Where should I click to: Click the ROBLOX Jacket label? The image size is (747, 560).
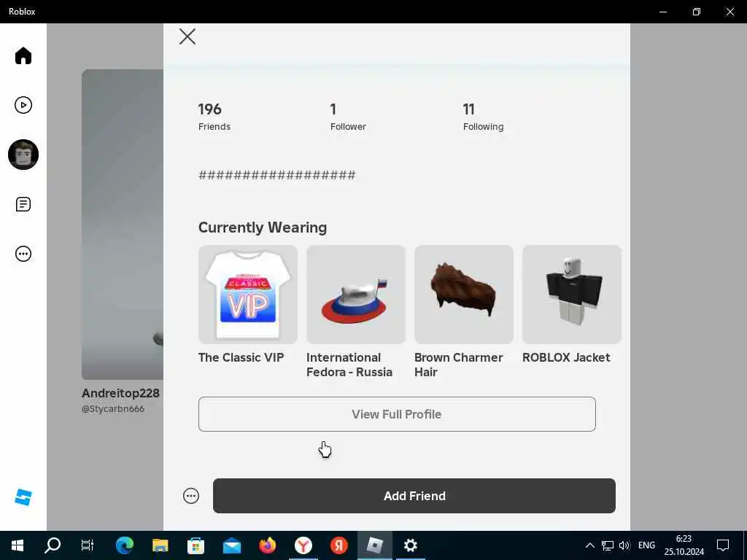[x=566, y=357]
